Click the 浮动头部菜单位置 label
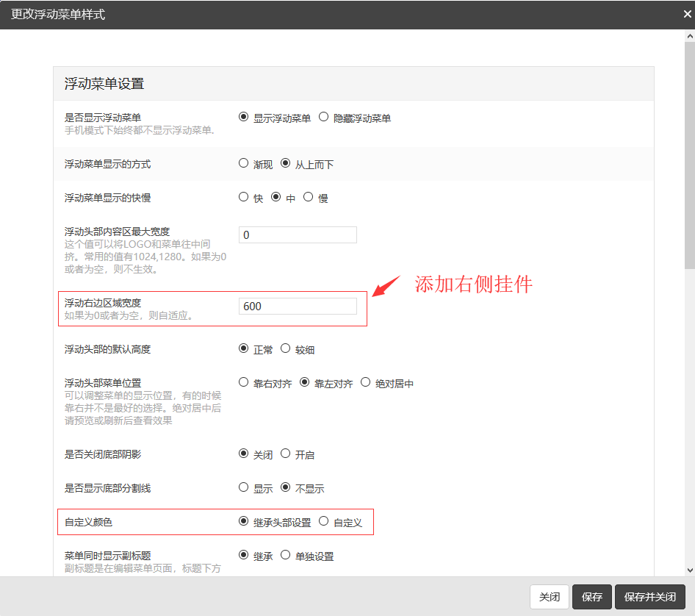 [103, 384]
